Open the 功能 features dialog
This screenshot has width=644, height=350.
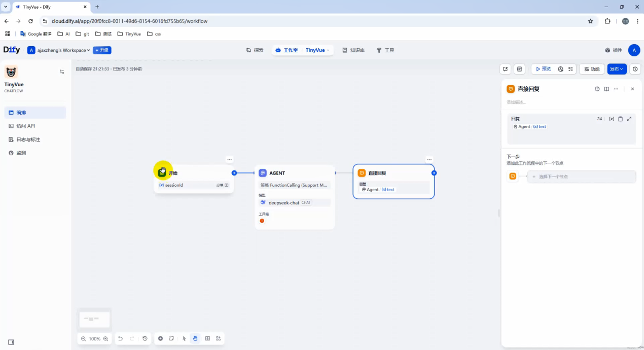pyautogui.click(x=591, y=69)
